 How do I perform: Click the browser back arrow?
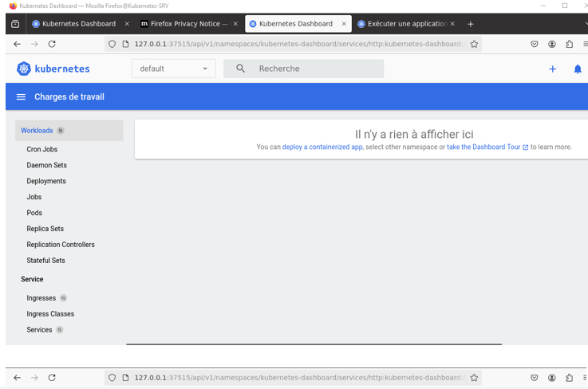click(x=17, y=45)
